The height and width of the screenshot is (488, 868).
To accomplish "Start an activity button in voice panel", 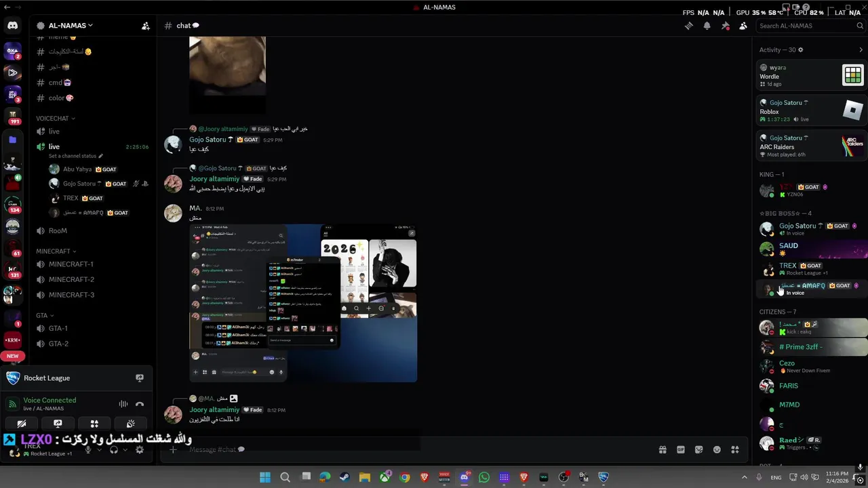I will (x=94, y=424).
